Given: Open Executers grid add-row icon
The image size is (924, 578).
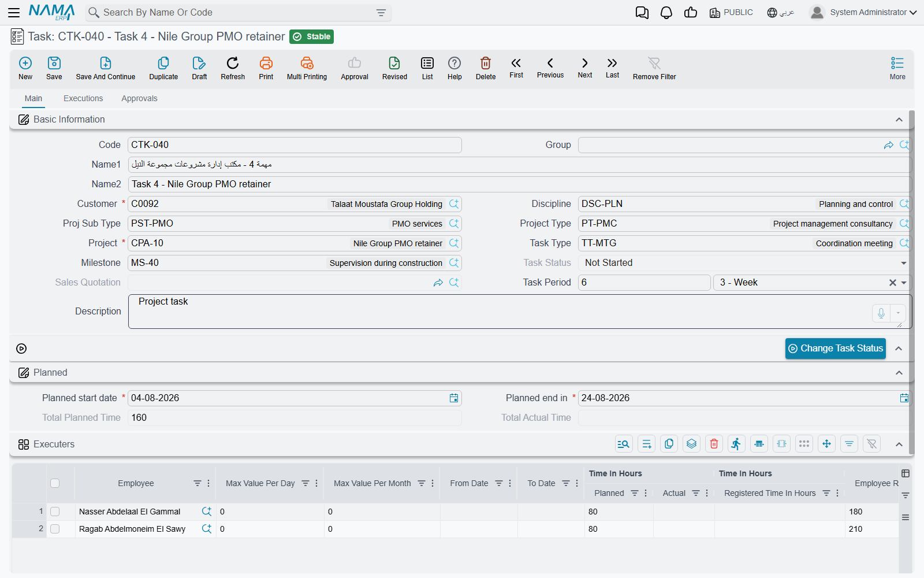Looking at the screenshot, I should [x=646, y=444].
